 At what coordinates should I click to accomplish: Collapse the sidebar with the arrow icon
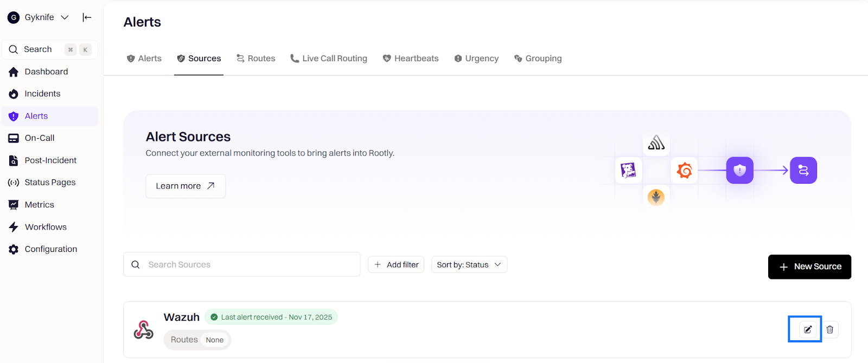(87, 17)
